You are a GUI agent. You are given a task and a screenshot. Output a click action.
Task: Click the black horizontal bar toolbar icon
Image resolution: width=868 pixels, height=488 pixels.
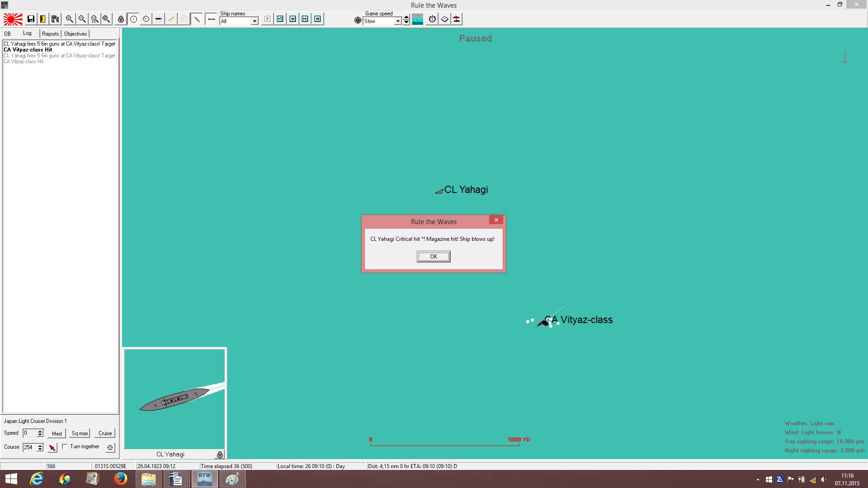(159, 19)
